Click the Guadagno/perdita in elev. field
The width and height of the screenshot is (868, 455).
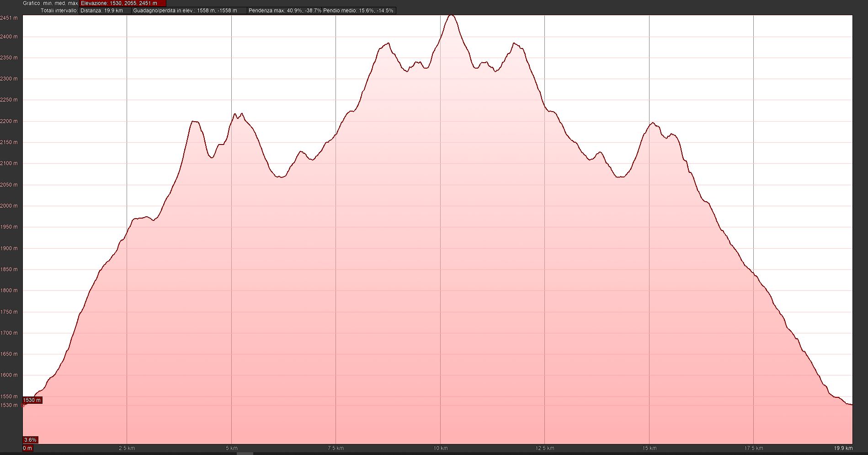[x=189, y=11]
